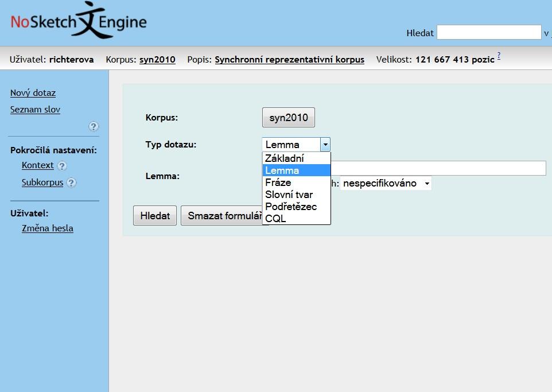Click the NoSketch Engine logo

79,21
